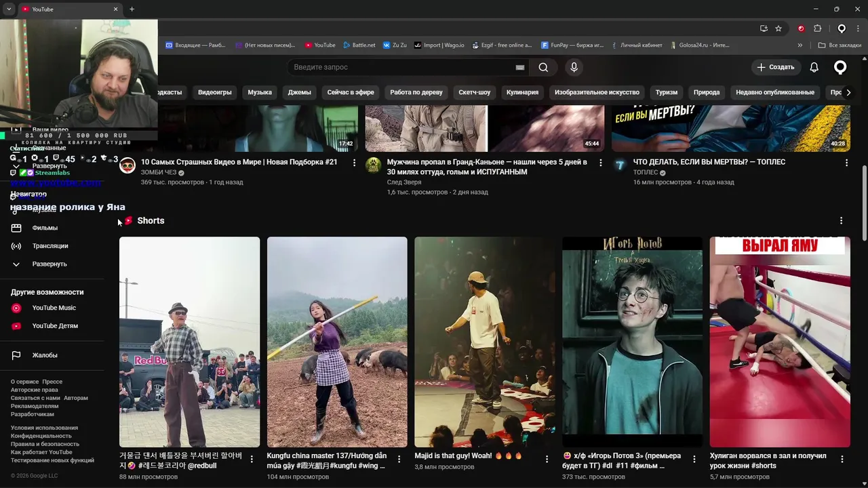868x488 pixels.
Task: Select the Туризм filter chip
Action: coord(667,92)
